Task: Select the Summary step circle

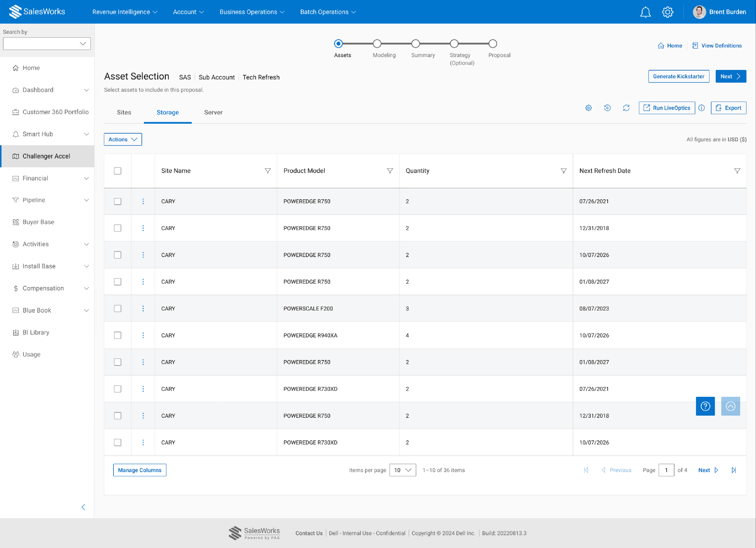Action: pyautogui.click(x=415, y=44)
